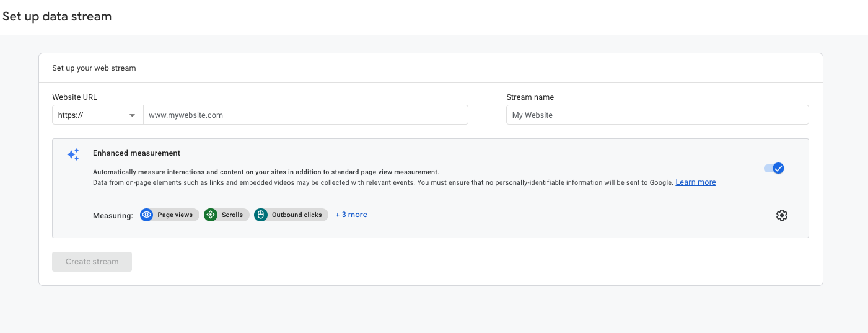This screenshot has width=868, height=333.
Task: Open the enhanced measurement settings gear
Action: (782, 215)
